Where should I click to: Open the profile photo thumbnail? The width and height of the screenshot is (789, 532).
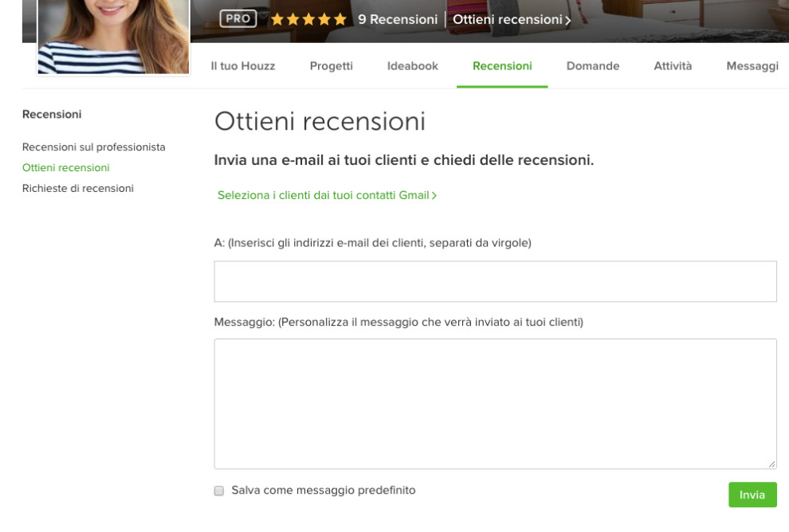point(113,36)
